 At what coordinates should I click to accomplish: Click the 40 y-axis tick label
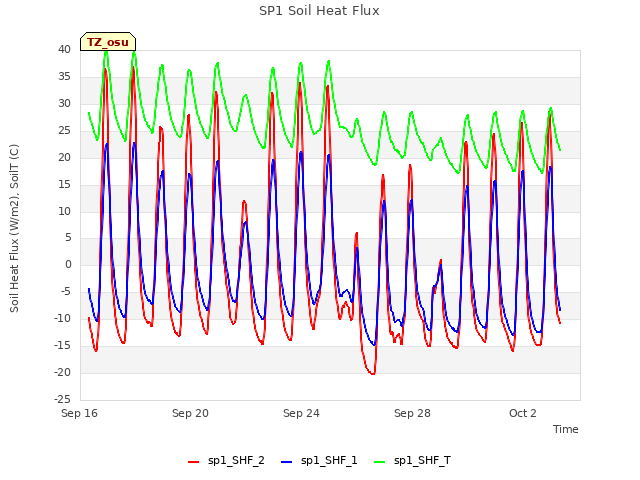64,49
